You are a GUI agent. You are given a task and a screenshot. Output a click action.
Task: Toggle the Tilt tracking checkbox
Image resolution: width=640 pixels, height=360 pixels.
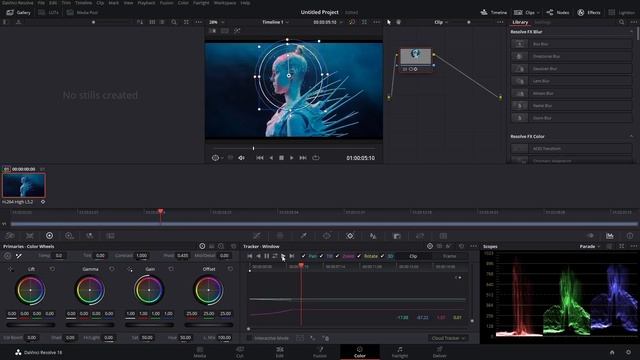point(321,256)
